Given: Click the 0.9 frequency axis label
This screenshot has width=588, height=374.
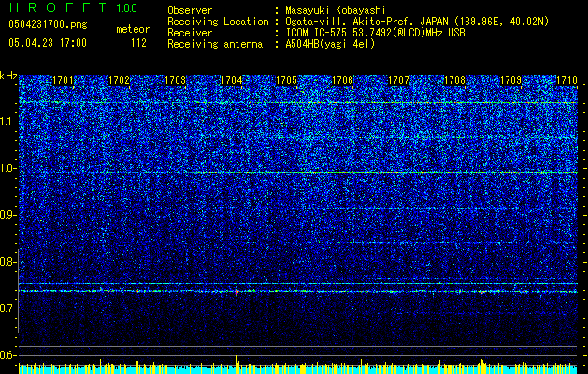Looking at the screenshot, I should (x=7, y=215).
